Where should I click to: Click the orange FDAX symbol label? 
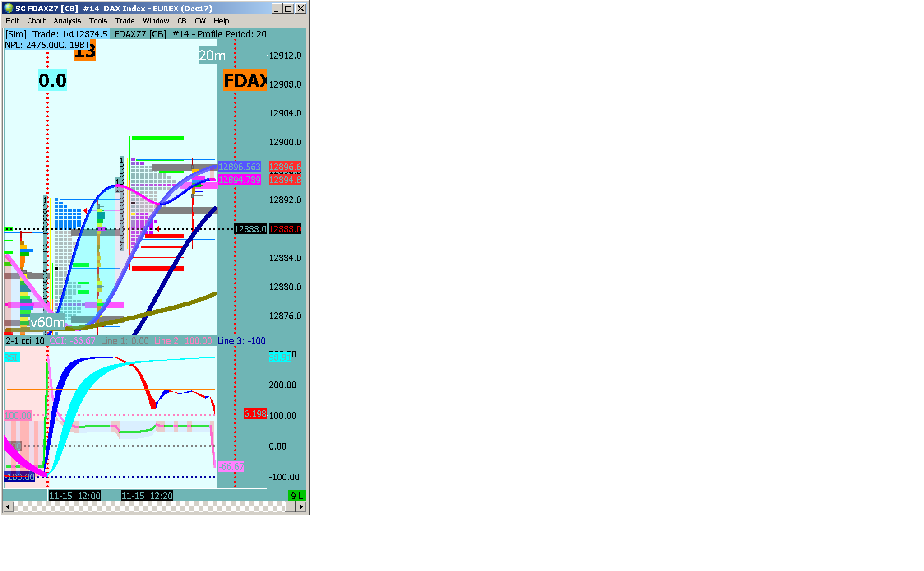[x=245, y=81]
